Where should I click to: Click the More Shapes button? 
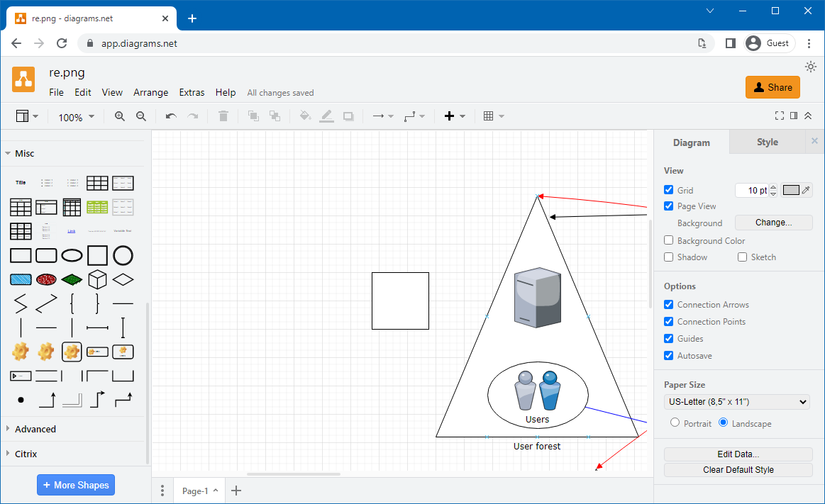(x=75, y=485)
